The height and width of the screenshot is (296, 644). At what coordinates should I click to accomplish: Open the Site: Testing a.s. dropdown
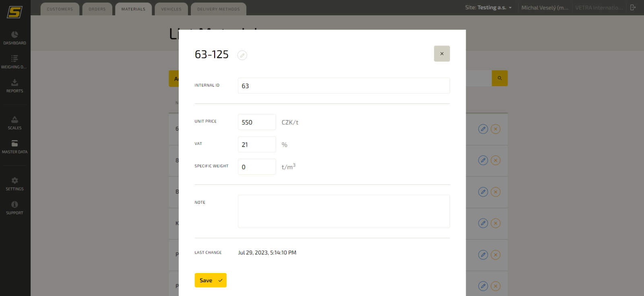pyautogui.click(x=488, y=8)
